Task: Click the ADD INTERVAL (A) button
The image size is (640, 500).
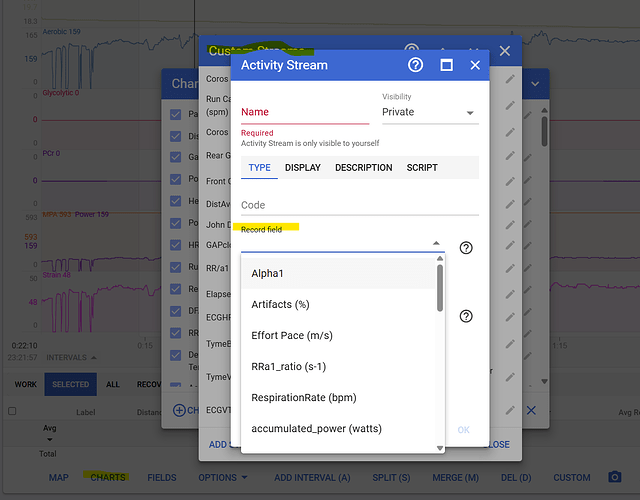Action: coord(312,478)
